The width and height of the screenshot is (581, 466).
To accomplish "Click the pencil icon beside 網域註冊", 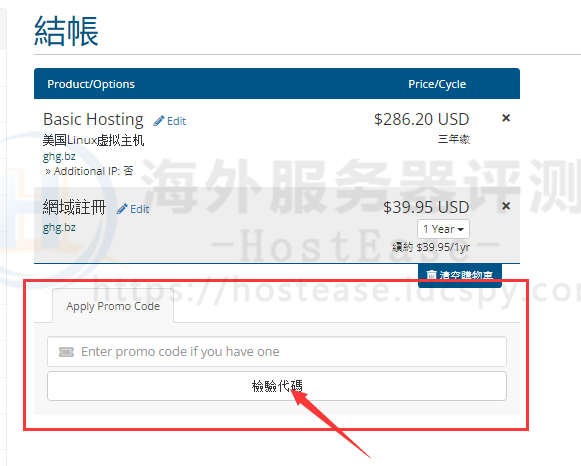I will (122, 209).
